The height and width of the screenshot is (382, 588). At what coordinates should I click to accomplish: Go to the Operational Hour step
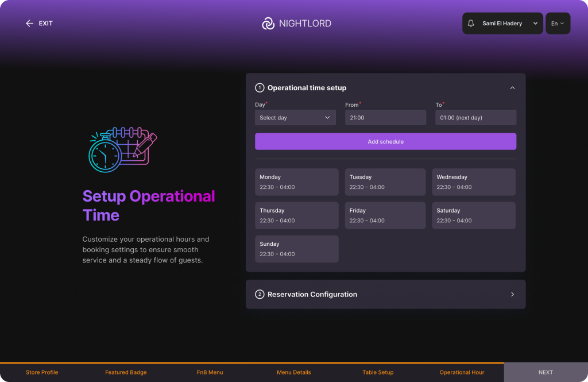coord(462,372)
